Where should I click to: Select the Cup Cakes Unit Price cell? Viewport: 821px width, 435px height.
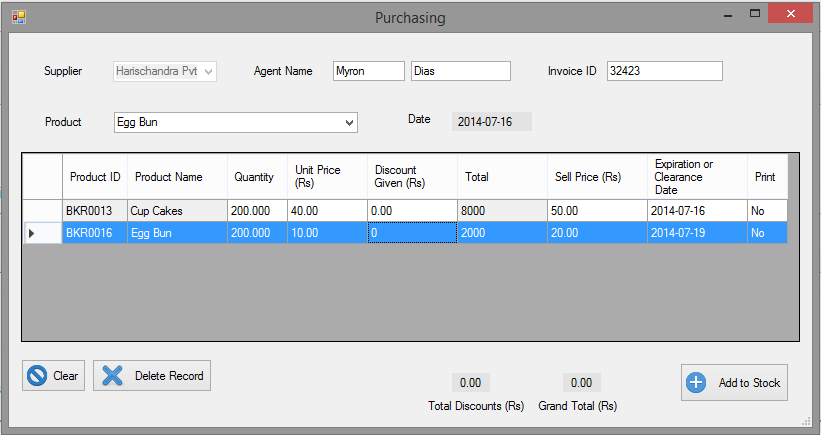(x=327, y=211)
